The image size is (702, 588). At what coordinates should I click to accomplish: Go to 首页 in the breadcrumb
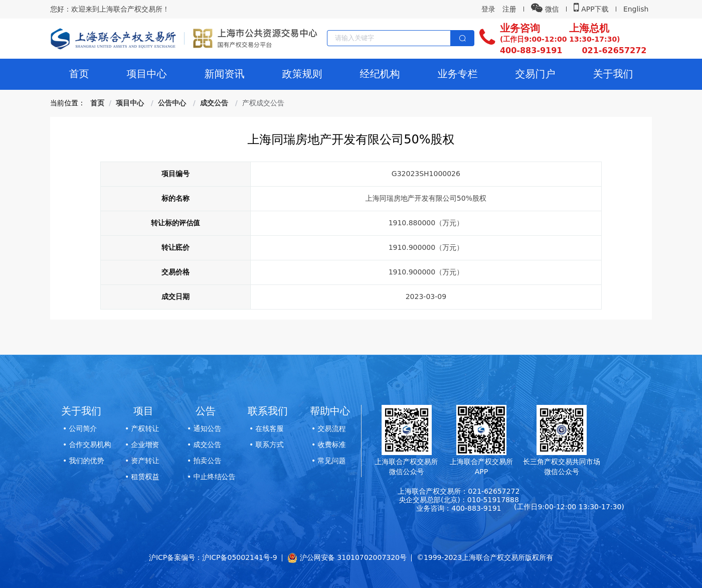(x=97, y=103)
